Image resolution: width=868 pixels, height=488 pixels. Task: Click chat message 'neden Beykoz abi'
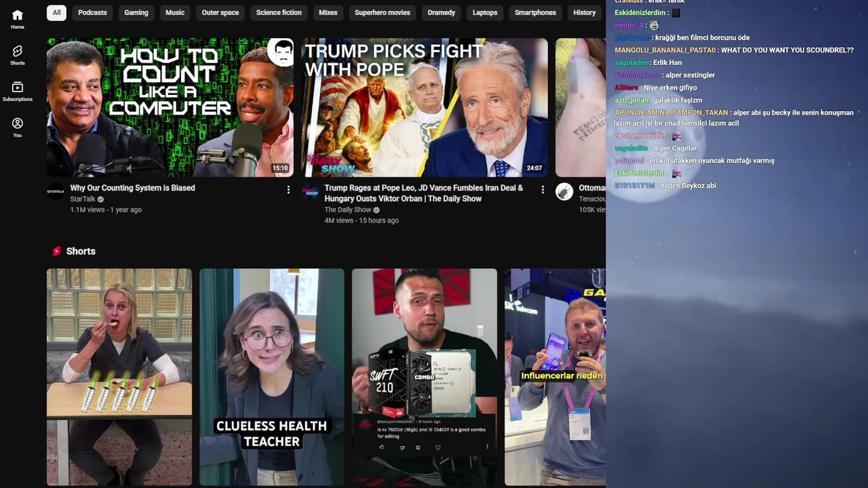[688, 186]
